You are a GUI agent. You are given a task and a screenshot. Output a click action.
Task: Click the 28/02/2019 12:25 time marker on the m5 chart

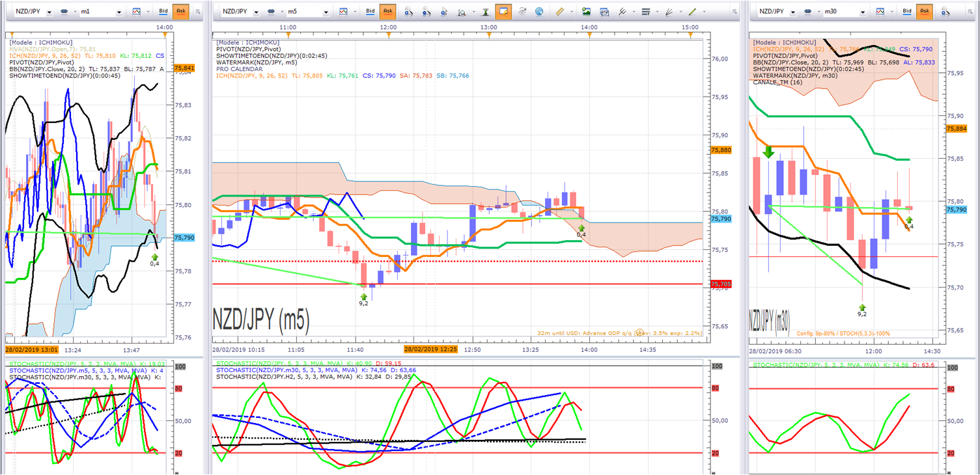(x=431, y=349)
